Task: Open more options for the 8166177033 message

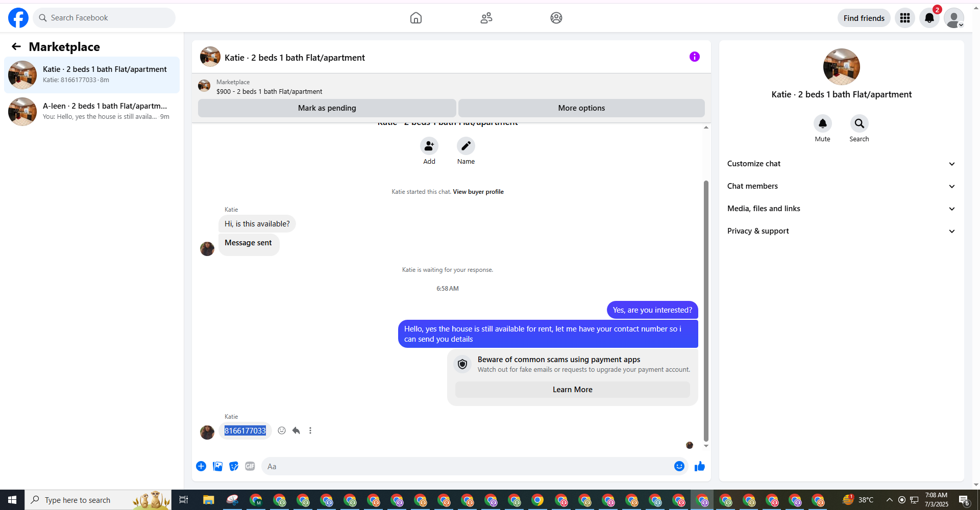Action: tap(310, 430)
